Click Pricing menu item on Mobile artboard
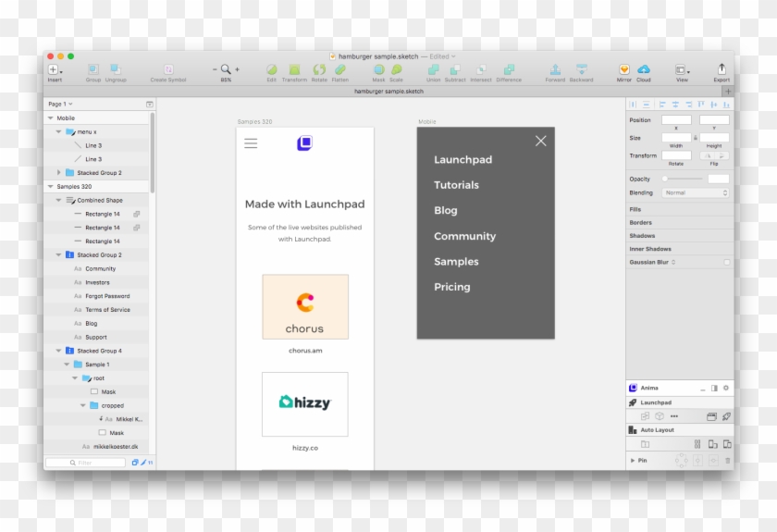 pos(452,287)
